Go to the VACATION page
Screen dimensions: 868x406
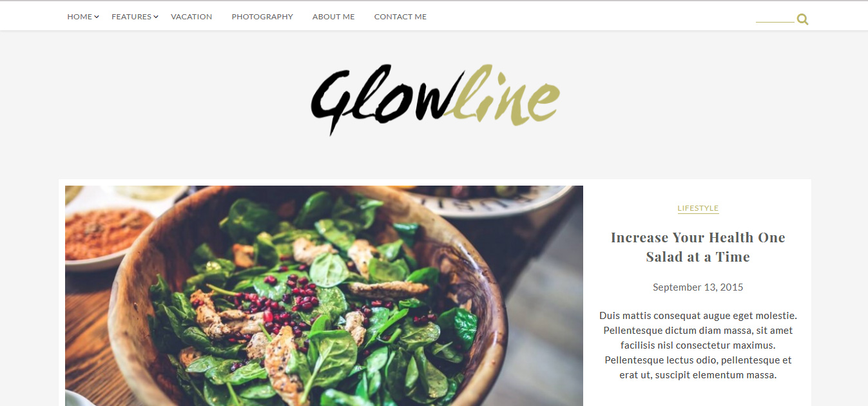click(x=191, y=17)
